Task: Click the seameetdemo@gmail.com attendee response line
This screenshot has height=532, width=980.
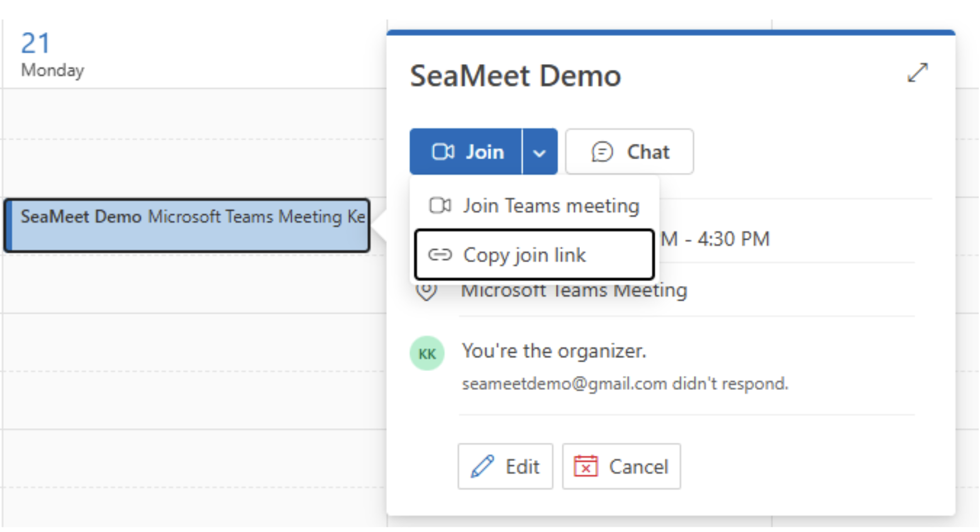Action: tap(625, 384)
